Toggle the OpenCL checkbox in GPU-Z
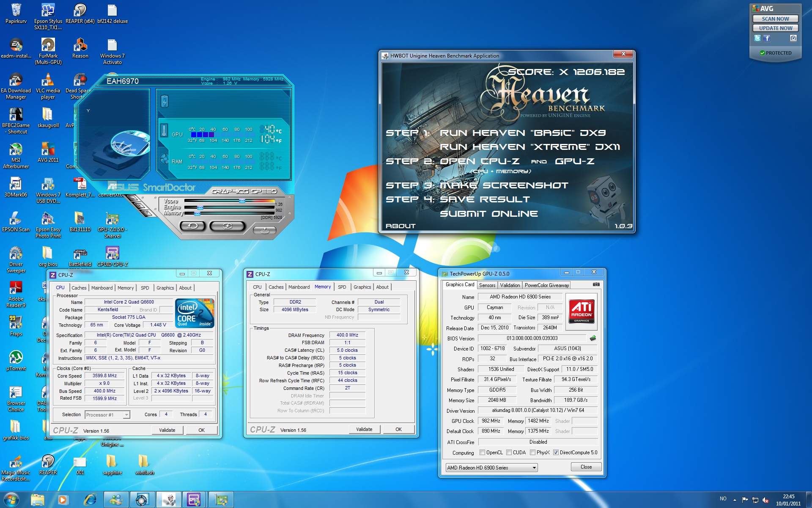The height and width of the screenshot is (508, 812). point(482,453)
